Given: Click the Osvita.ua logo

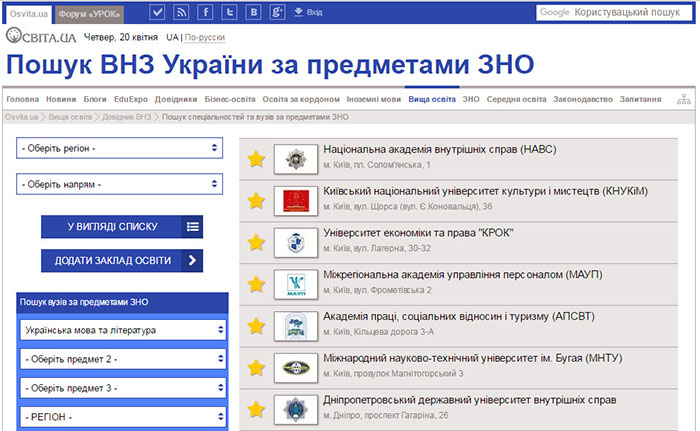Looking at the screenshot, I should pyautogui.click(x=41, y=36).
